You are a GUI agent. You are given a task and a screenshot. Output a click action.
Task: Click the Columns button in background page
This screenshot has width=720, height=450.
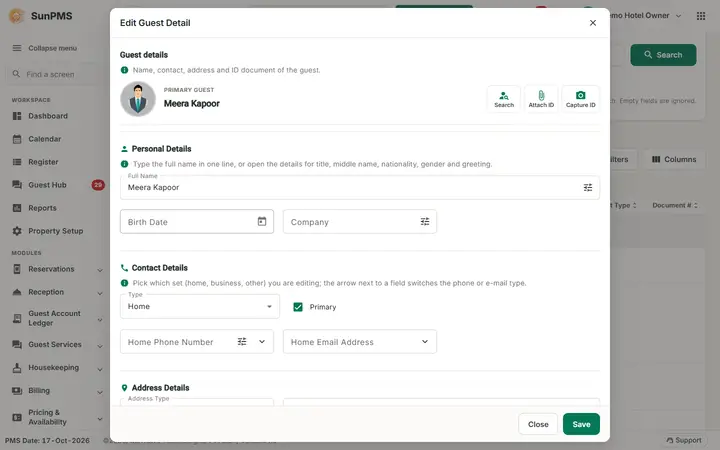coord(674,159)
